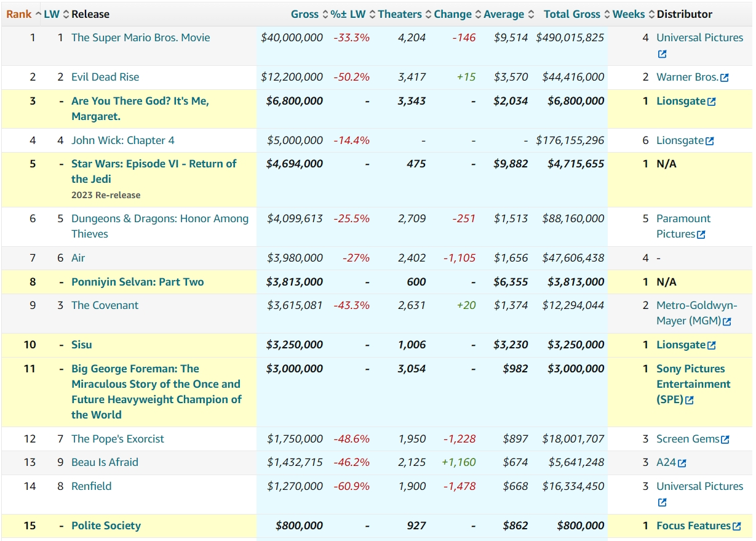The image size is (756, 541).
Task: Select the $9,882 average value
Action: [x=511, y=164]
